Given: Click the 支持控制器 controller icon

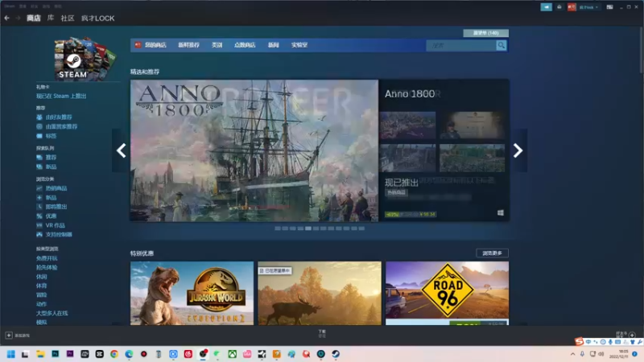Looking at the screenshot, I should point(39,234).
